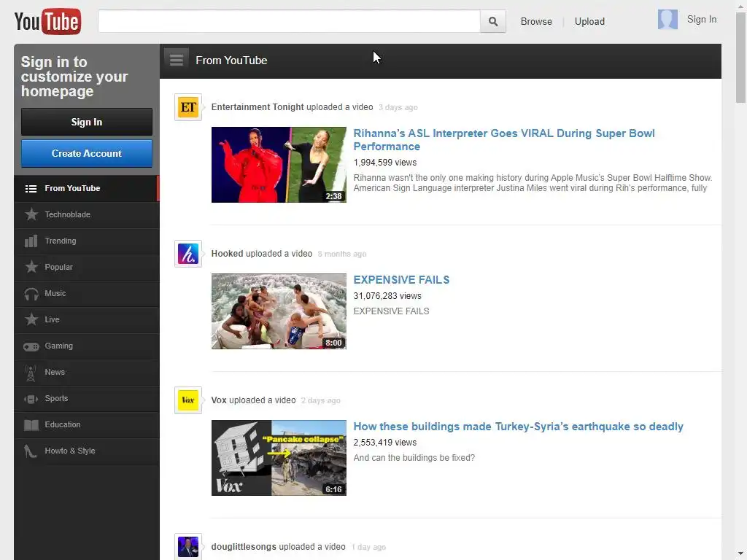
Task: Click the gamepad icon beside Gaming
Action: click(x=31, y=346)
